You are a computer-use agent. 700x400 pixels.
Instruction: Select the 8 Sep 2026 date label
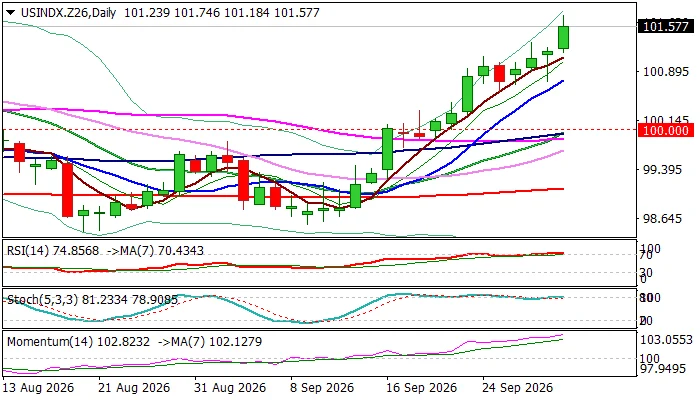(322, 388)
